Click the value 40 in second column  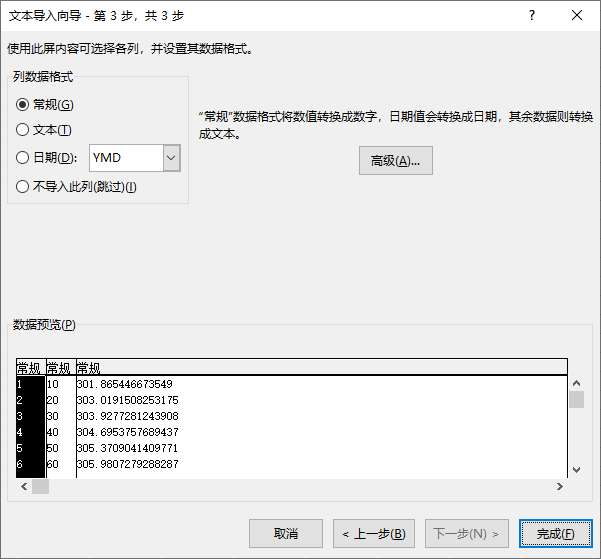coord(53,432)
